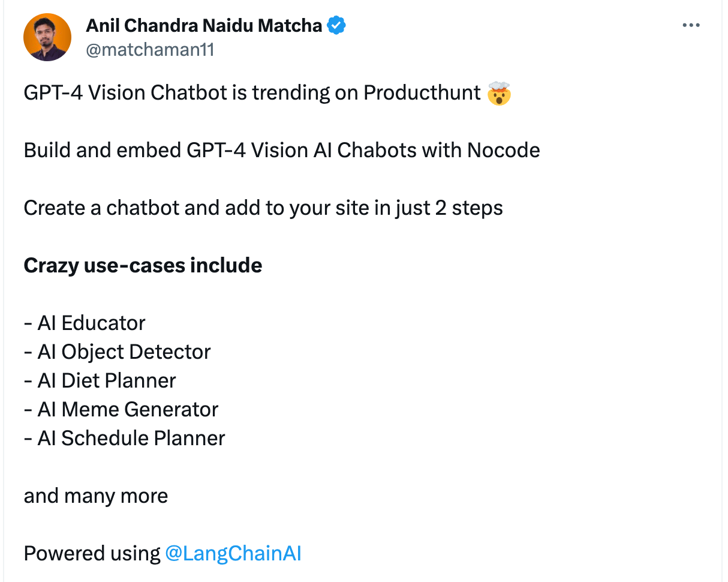Click the 'AI Educator' list line
This screenshot has height=582, width=728.
pyautogui.click(x=85, y=323)
